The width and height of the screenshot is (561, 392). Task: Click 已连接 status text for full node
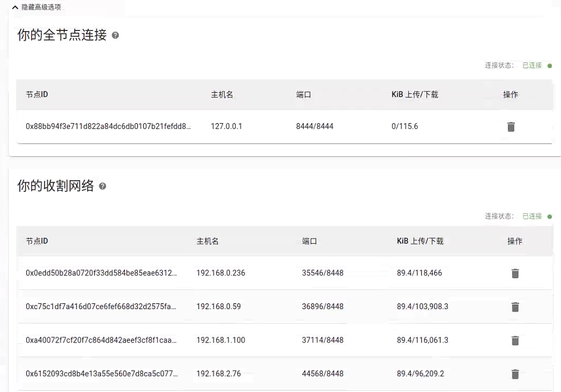pyautogui.click(x=532, y=65)
